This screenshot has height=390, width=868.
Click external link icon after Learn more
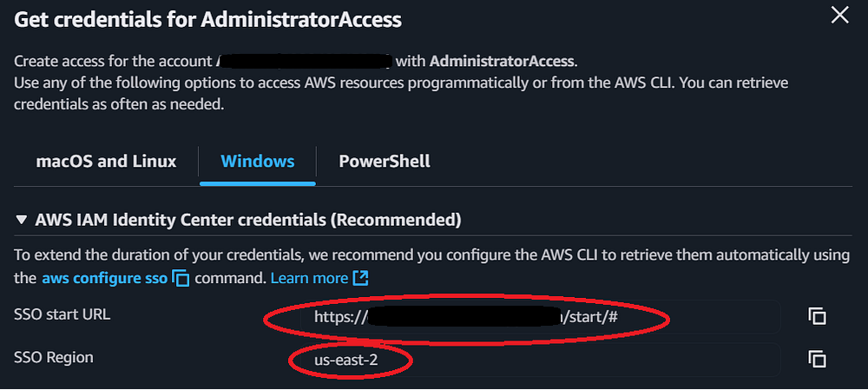[361, 279]
